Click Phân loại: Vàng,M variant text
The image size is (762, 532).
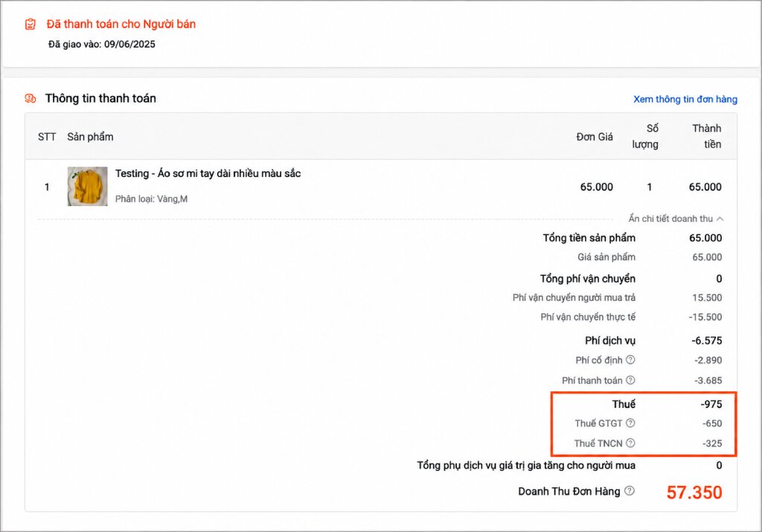coord(151,199)
